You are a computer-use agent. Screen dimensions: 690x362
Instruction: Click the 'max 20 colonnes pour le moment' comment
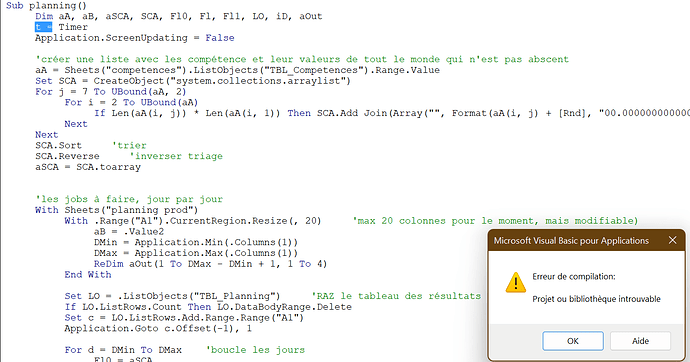point(495,221)
